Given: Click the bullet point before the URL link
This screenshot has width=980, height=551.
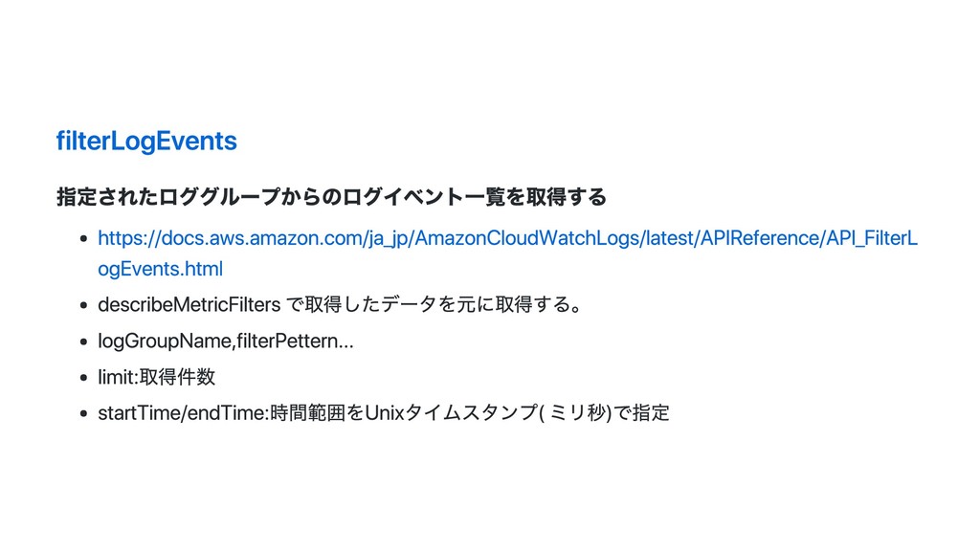Looking at the screenshot, I should (84, 238).
